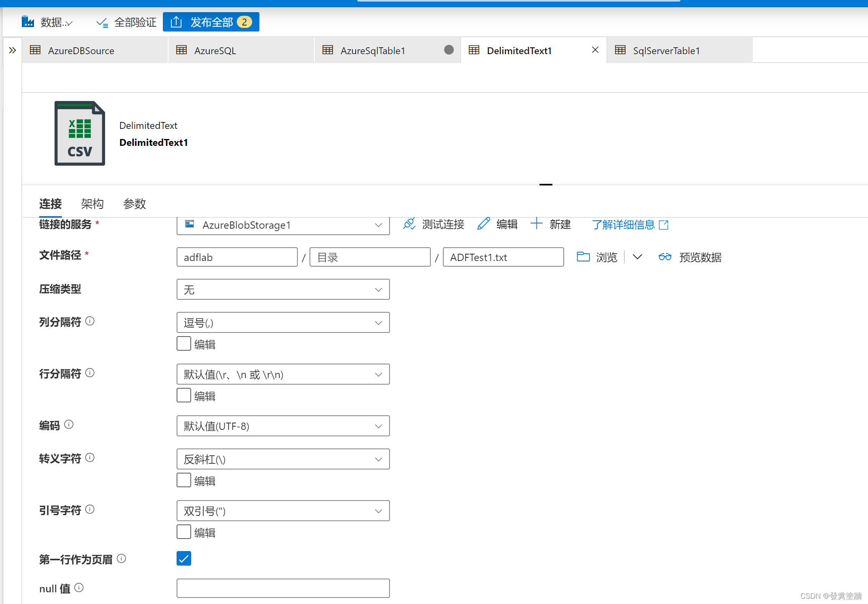This screenshot has width=868, height=604.
Task: Expand the browse options chevron next to 浏览
Action: [x=637, y=257]
